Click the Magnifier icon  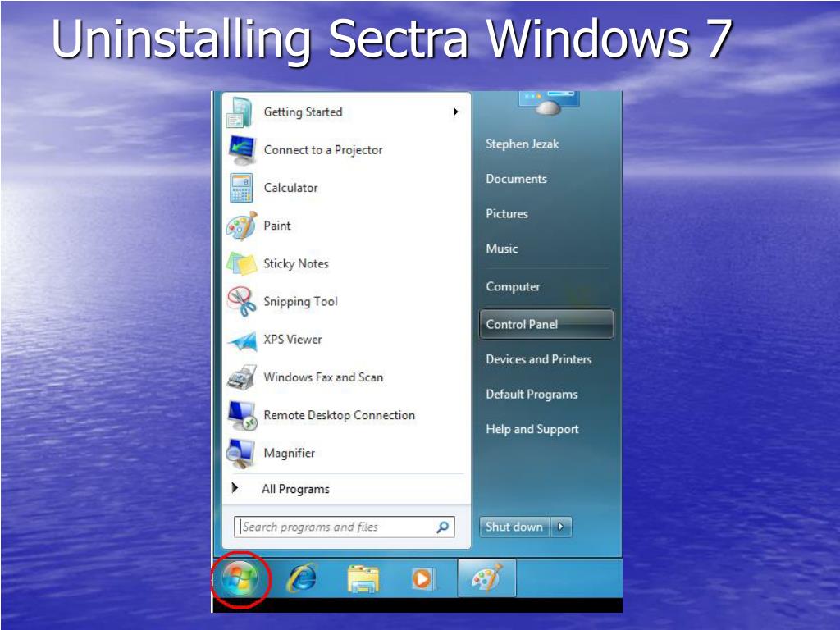[x=240, y=453]
